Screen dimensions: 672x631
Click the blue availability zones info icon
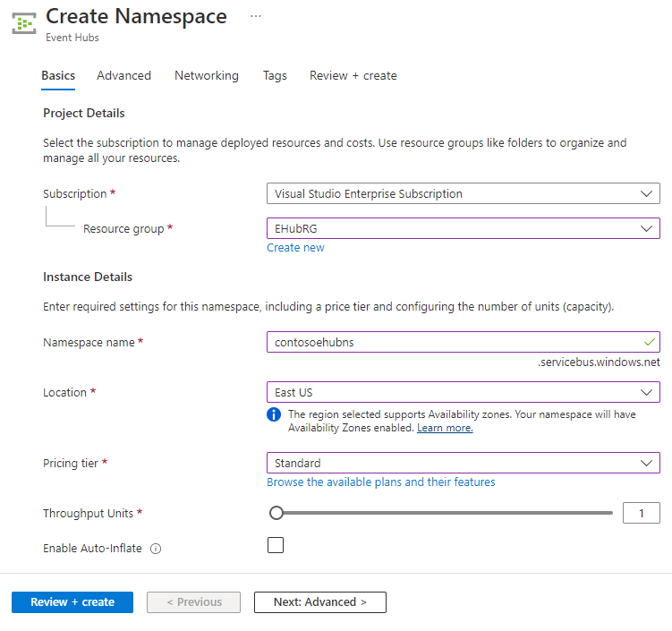click(x=274, y=414)
